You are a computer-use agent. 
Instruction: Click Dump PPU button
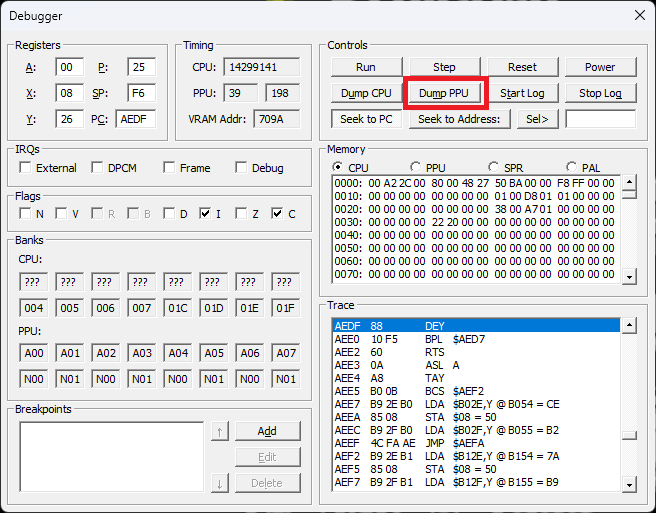tap(444, 93)
